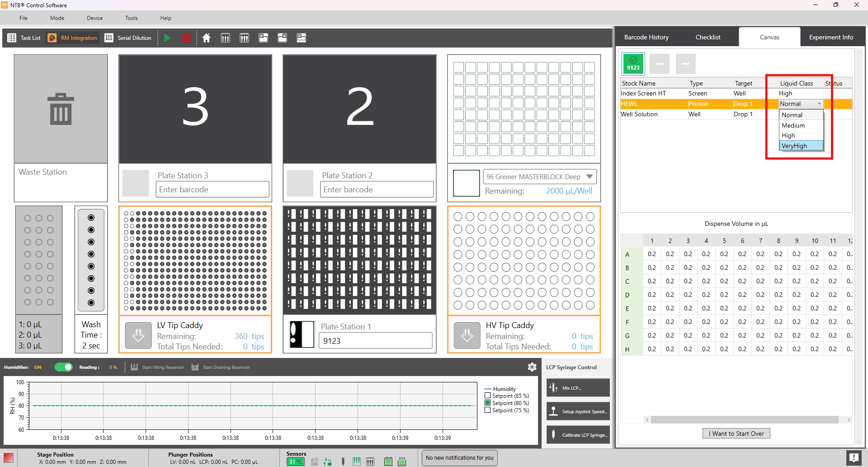Image resolution: width=868 pixels, height=467 pixels.
Task: Click the syringe sensor icon in status bar
Action: pyautogui.click(x=343, y=462)
